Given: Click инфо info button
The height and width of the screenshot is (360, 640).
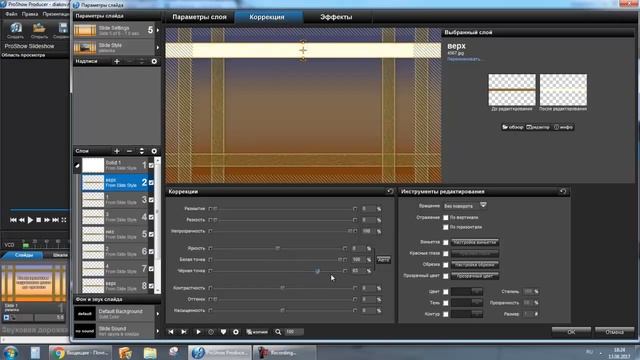Looking at the screenshot, I should tap(563, 127).
